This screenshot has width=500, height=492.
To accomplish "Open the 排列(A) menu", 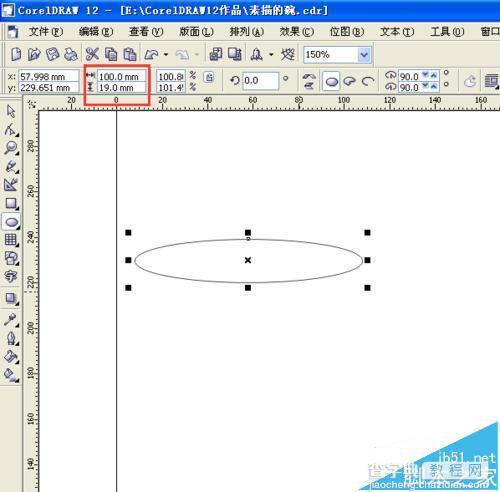I will (247, 32).
